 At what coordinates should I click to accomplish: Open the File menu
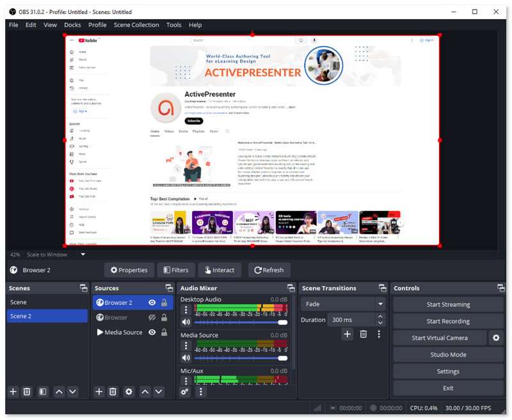click(13, 25)
